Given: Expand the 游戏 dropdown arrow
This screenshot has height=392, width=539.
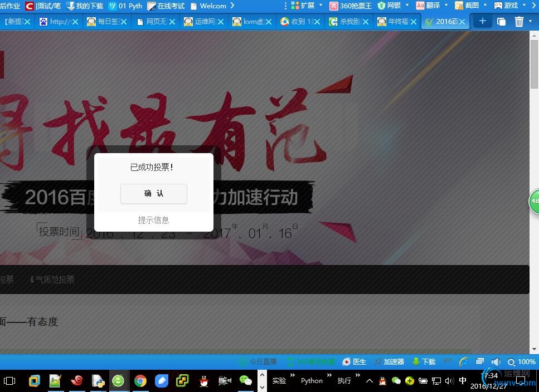Looking at the screenshot, I should click(x=524, y=5).
